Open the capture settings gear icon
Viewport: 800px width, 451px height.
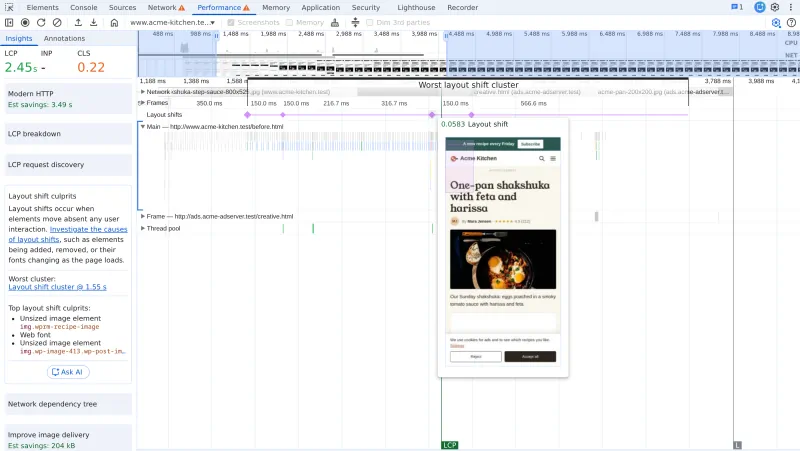pos(776,22)
